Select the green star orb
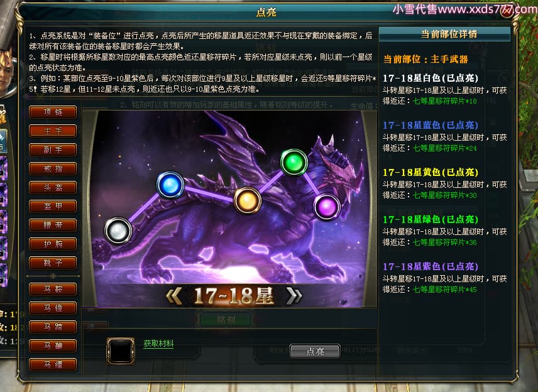The image size is (538, 392). pos(294,162)
